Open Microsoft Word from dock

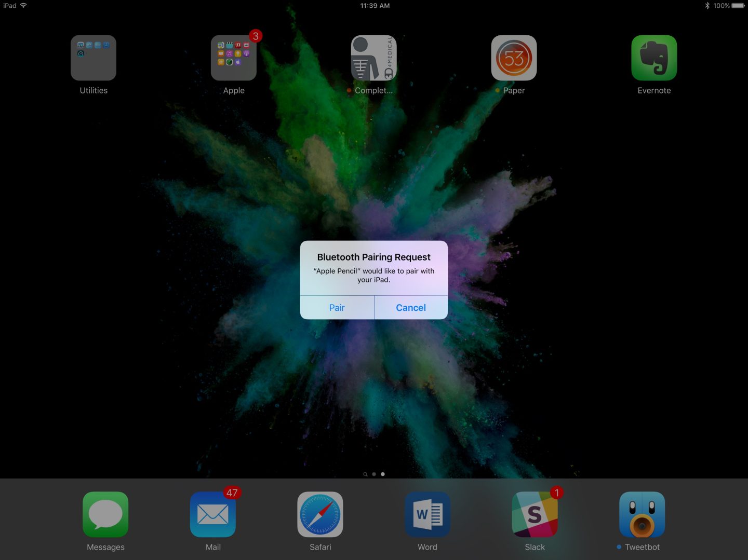point(428,514)
